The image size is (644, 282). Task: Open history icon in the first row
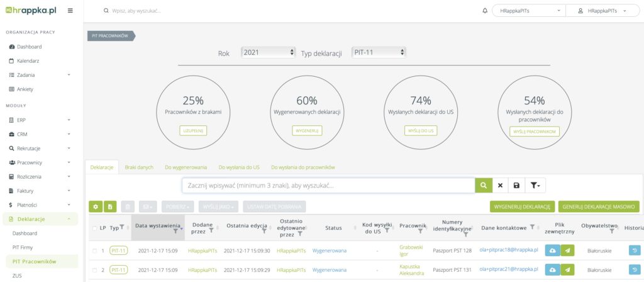pos(635,251)
